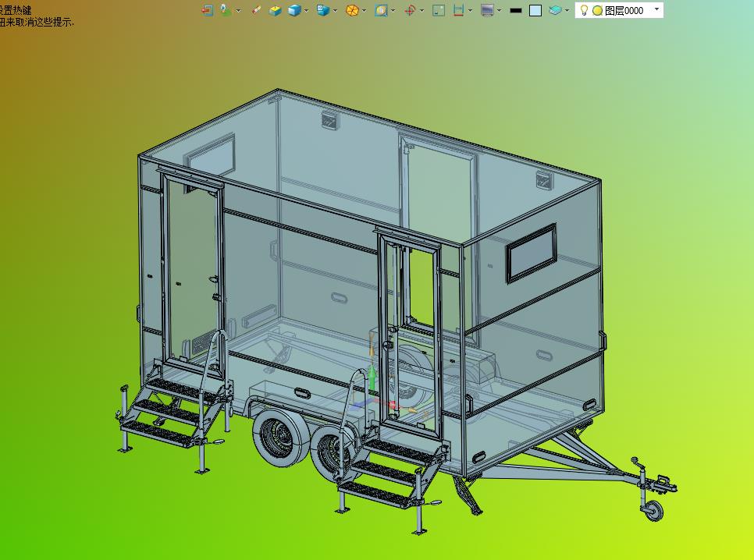
Task: Click the blue view orientation cube icon
Action: pos(322,10)
